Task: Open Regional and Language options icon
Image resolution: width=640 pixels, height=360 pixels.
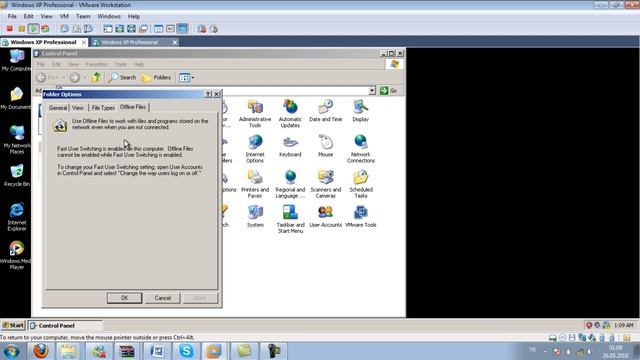Action: [x=290, y=184]
